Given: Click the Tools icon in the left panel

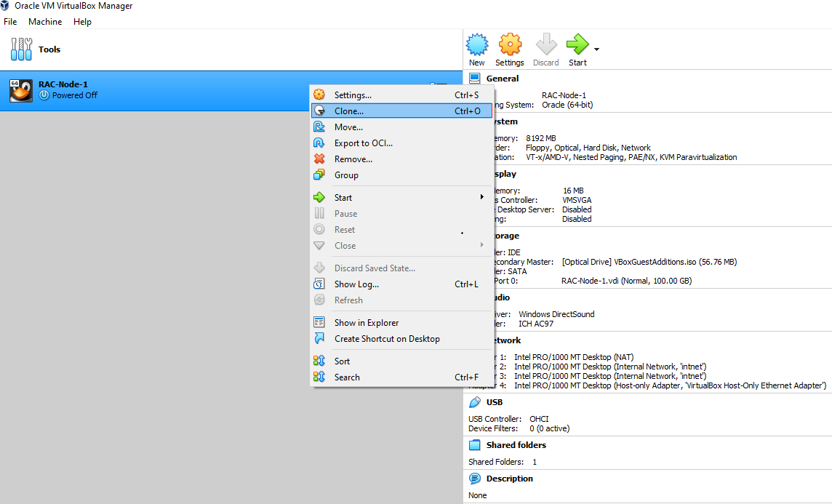Looking at the screenshot, I should (x=21, y=49).
